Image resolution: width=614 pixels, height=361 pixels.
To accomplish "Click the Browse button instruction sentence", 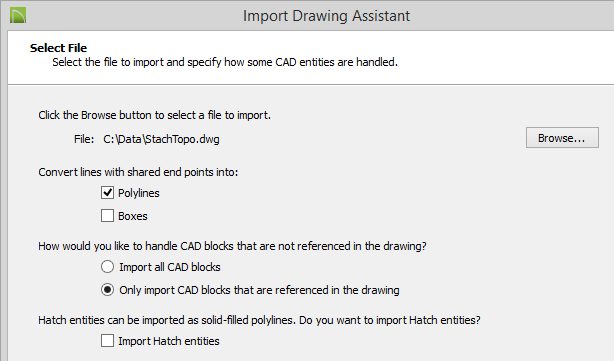I will 155,115.
